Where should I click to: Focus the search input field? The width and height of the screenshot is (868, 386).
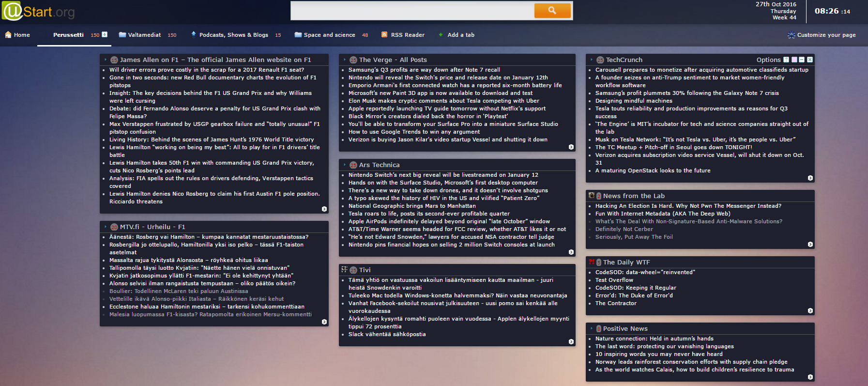tap(412, 10)
